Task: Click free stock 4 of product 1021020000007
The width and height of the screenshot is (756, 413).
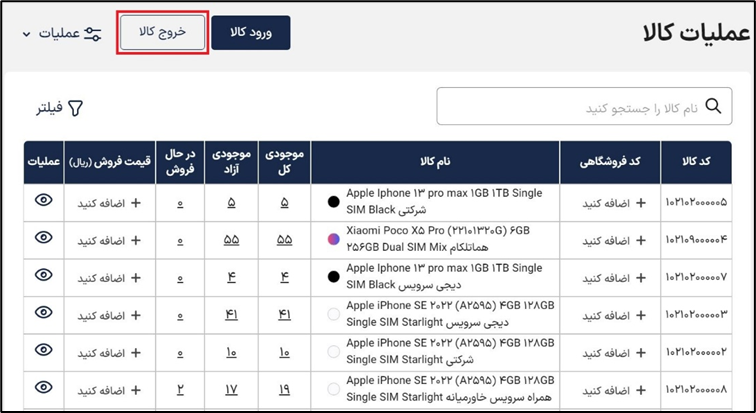Action: [231, 278]
